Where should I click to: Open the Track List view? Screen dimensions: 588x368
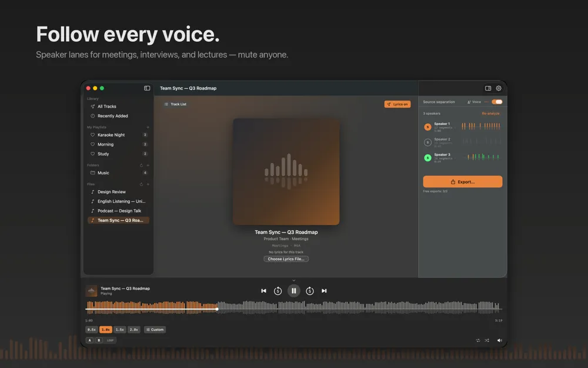[x=175, y=104]
